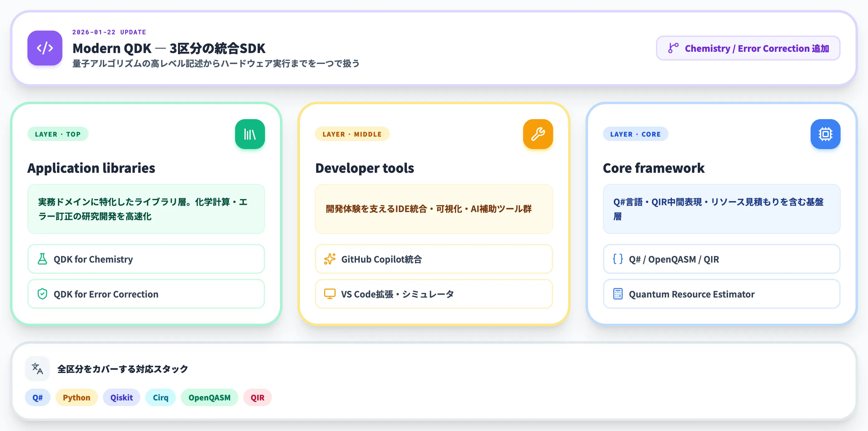Viewport: 868px width, 431px height.
Task: Click the 2026-01-22 UPDATE date label
Action: coord(109,32)
